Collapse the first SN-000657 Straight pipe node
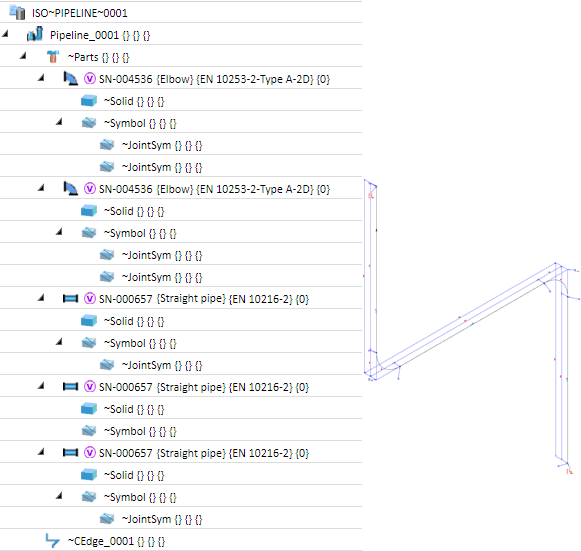 tap(41, 298)
